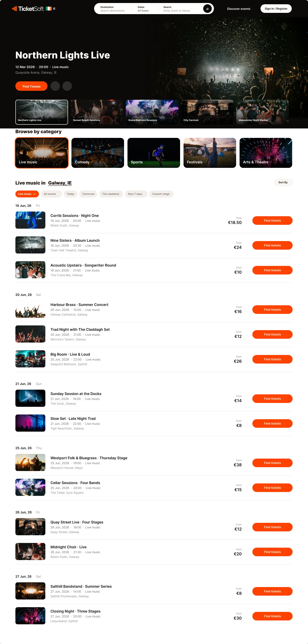
Task: Open the Sort By dropdown
Action: 283,182
